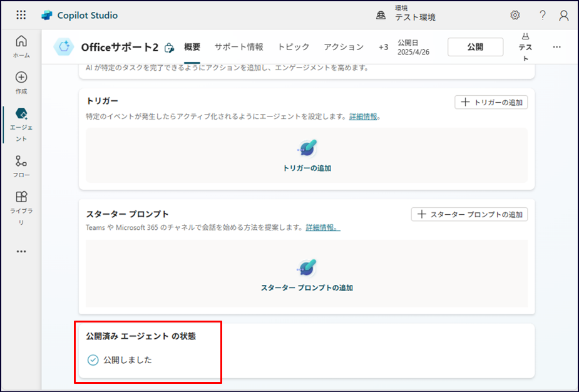The image size is (579, 392).
Task: Open フロー in the sidebar
Action: click(21, 167)
